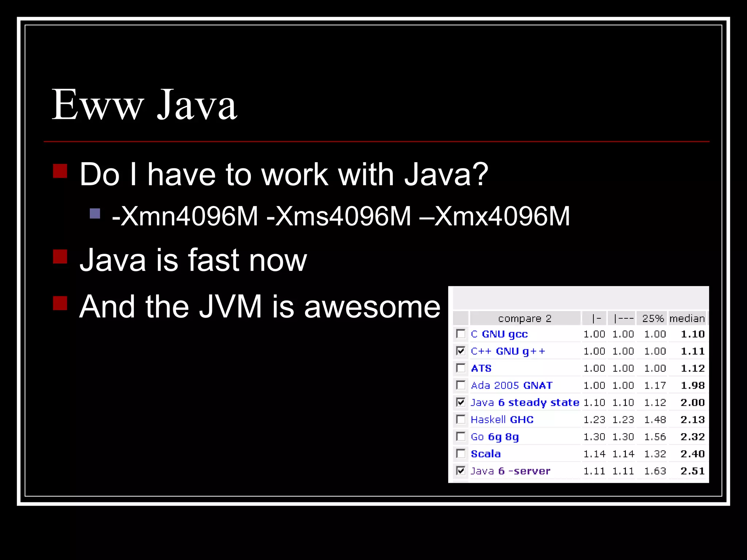Click the slide title Eww Java

pos(144,105)
